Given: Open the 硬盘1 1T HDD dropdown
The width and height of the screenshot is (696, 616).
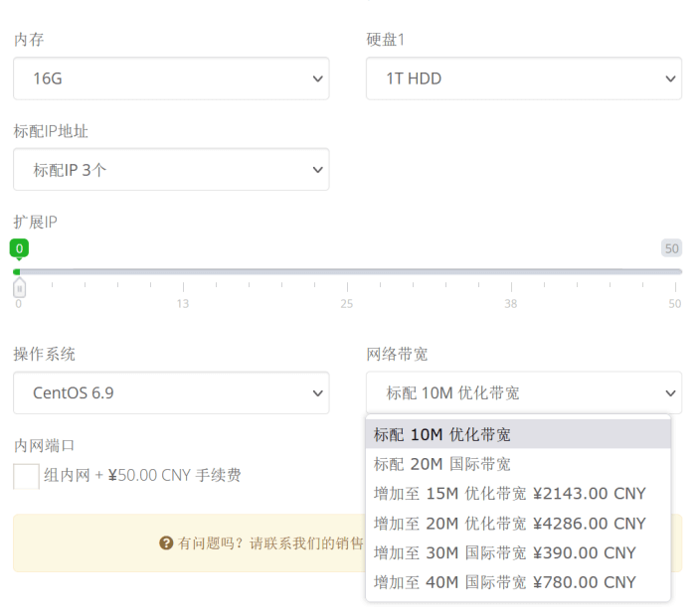Looking at the screenshot, I should [x=523, y=78].
